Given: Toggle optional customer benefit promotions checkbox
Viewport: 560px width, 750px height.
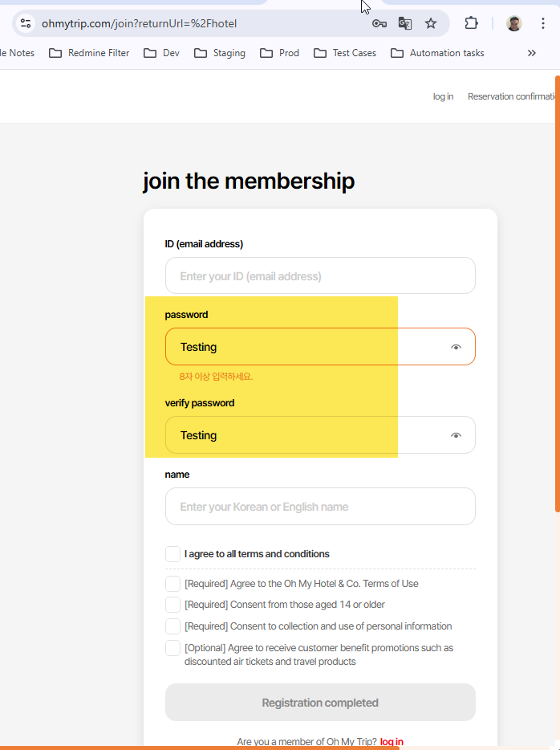Looking at the screenshot, I should 172,648.
